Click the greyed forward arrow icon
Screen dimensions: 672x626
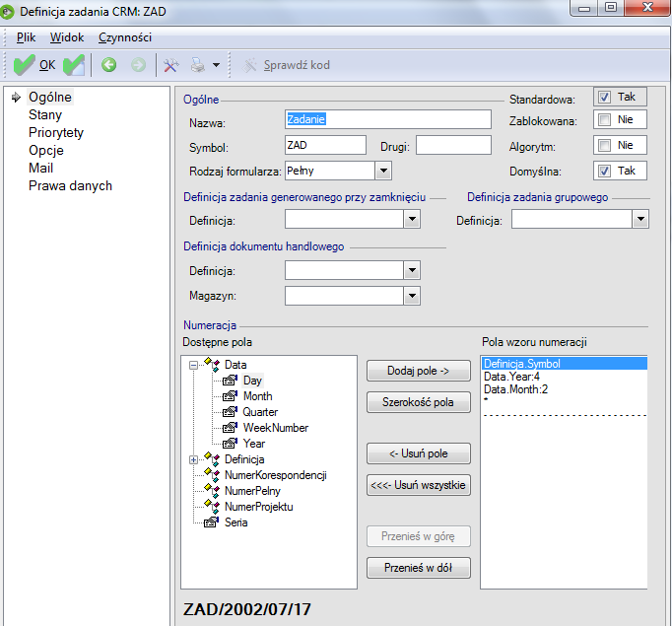138,65
